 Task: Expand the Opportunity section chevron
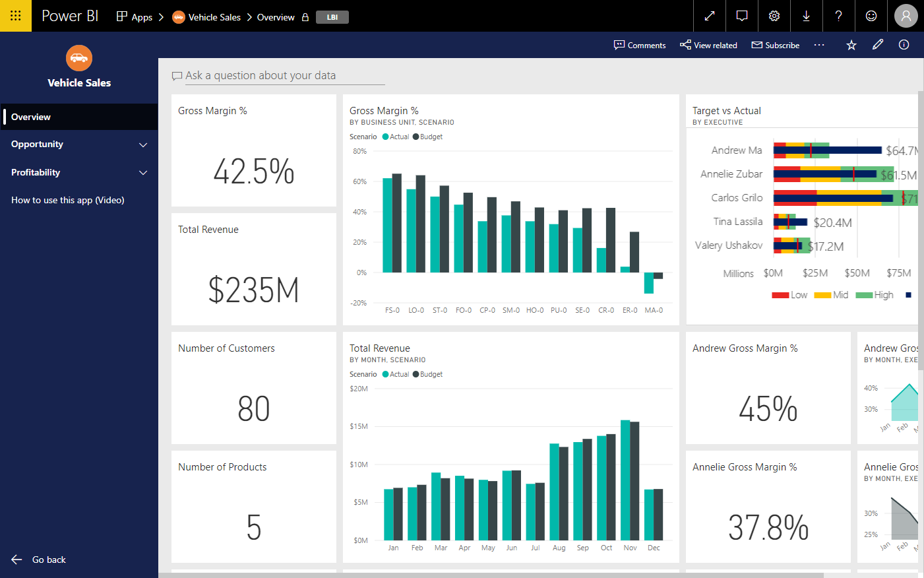[143, 144]
